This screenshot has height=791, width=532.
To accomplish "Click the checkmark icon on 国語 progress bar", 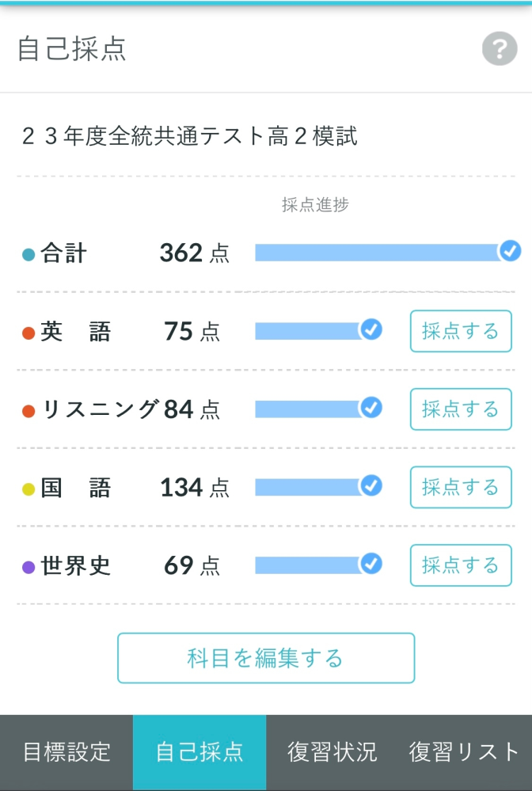I will pos(371,486).
